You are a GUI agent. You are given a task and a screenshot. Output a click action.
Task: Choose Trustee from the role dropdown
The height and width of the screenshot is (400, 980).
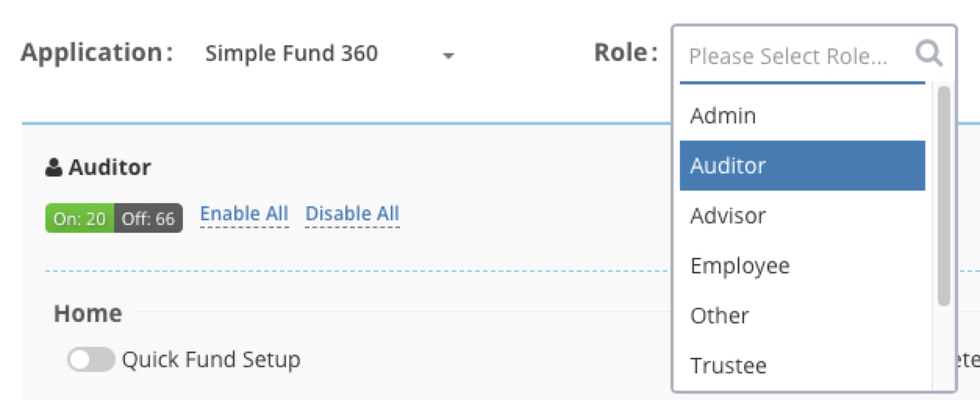(803, 366)
